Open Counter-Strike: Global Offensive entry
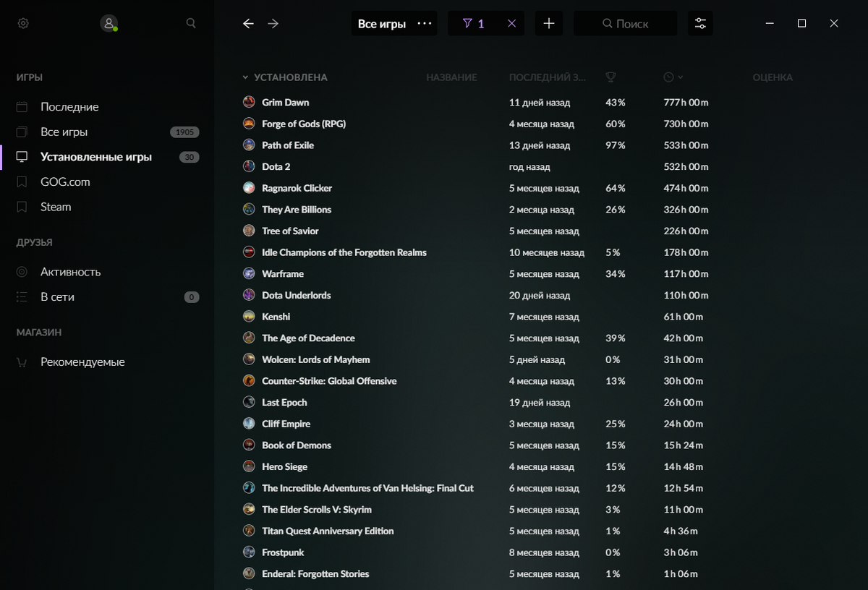Image resolution: width=868 pixels, height=590 pixels. (x=329, y=381)
